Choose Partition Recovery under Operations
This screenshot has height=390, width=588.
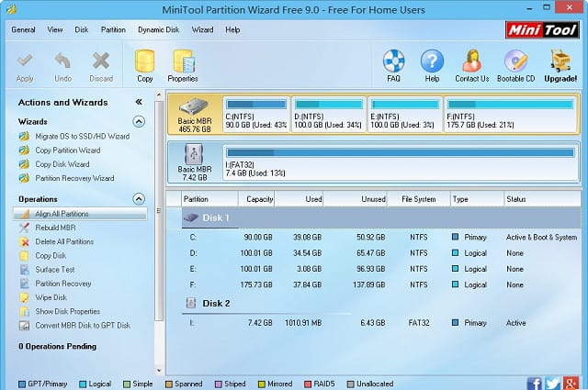point(63,284)
